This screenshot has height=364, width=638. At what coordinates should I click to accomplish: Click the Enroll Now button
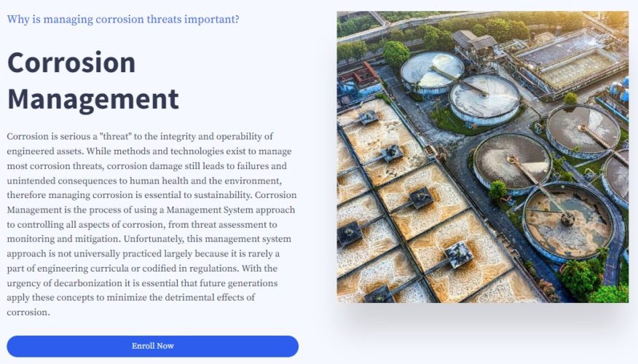pos(153,346)
